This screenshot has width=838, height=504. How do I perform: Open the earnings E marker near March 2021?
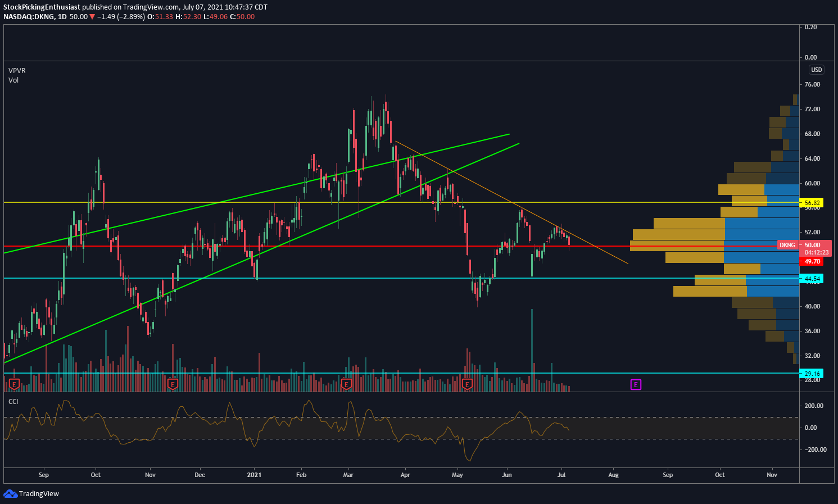click(346, 384)
